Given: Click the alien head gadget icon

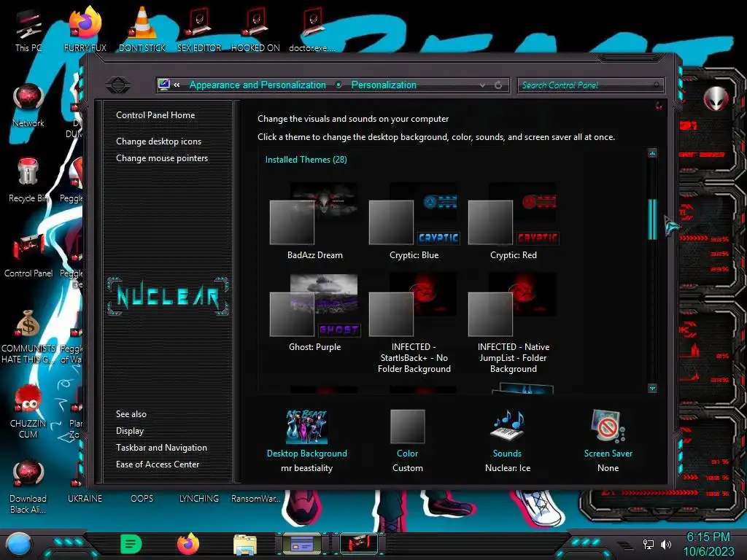Looking at the screenshot, I should coord(716,98).
